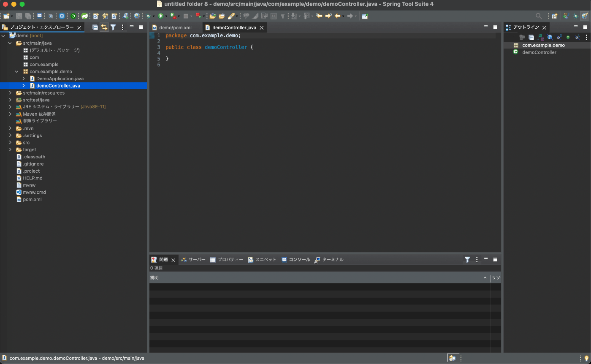
Task: Select the .classpath file entry
Action: pyautogui.click(x=34, y=157)
